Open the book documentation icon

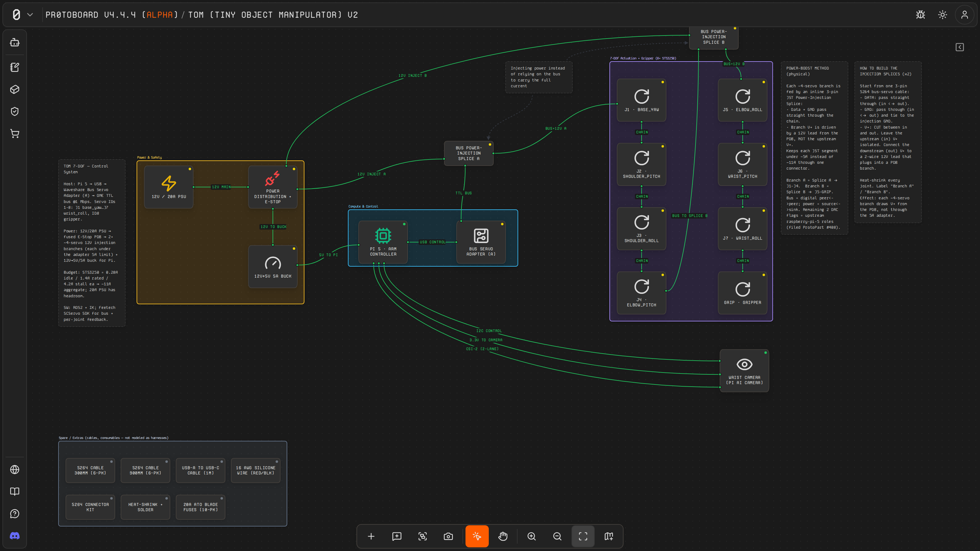pos(14,492)
